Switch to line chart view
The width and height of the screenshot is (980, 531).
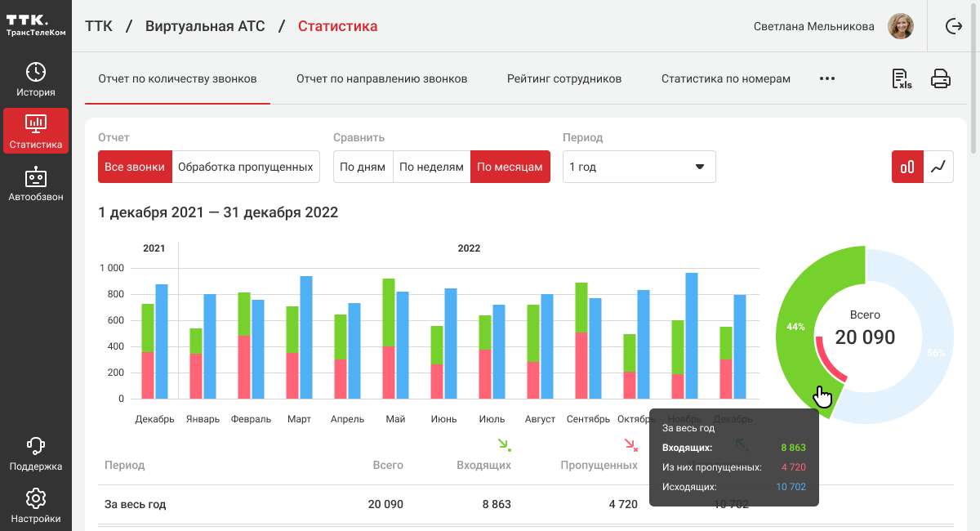point(938,167)
